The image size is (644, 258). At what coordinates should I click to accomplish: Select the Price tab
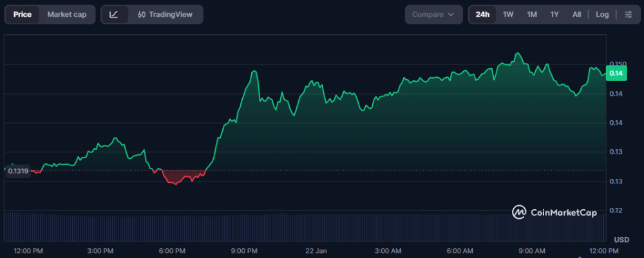click(22, 14)
